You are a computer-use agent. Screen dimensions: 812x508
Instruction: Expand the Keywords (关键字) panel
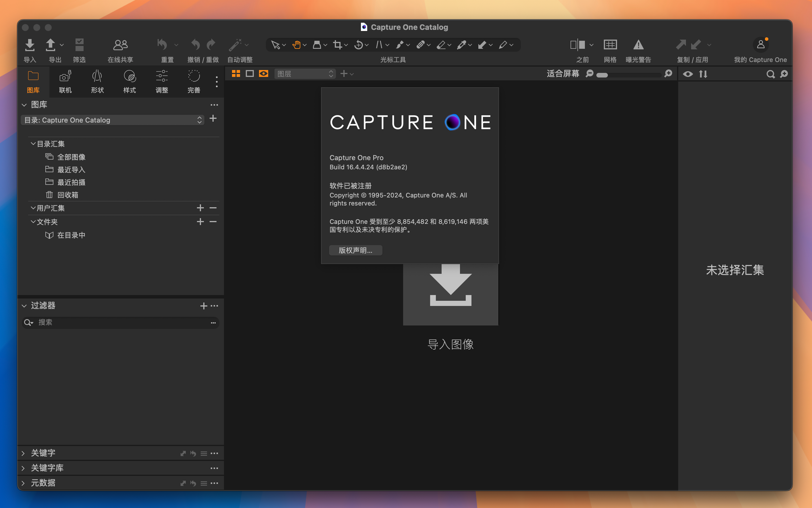23,453
